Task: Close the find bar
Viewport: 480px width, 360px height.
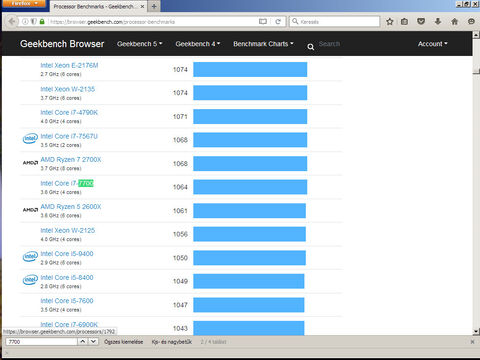Action: coord(472,342)
